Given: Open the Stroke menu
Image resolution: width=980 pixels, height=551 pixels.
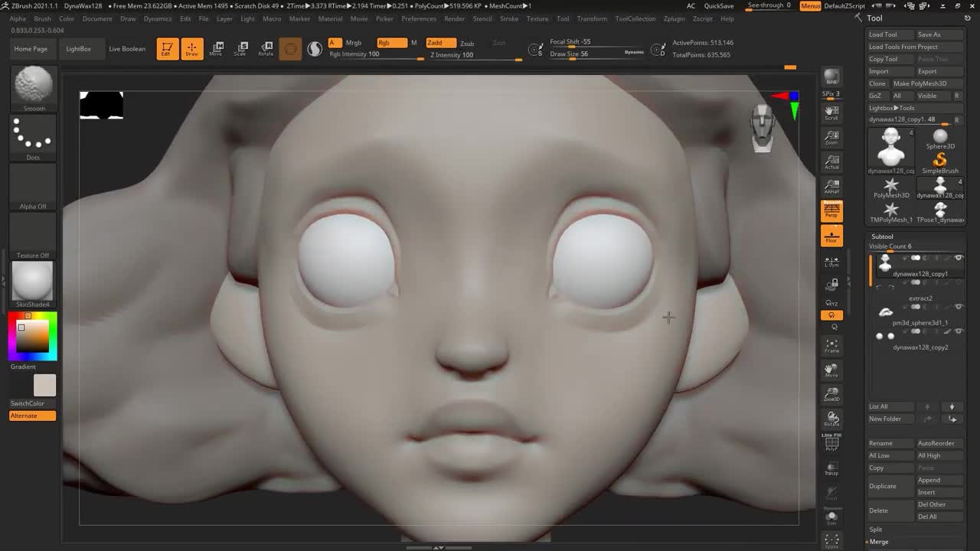Looking at the screenshot, I should 509,18.
